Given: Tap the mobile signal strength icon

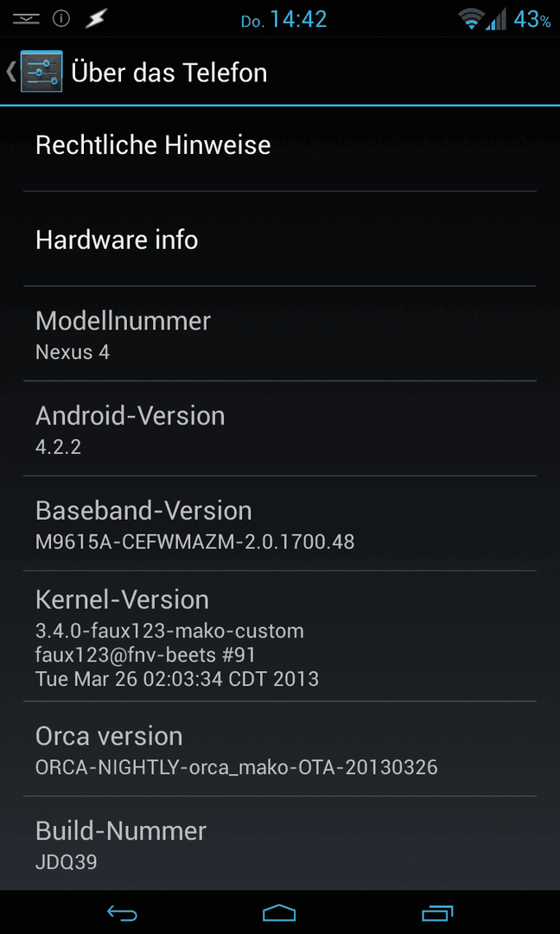Looking at the screenshot, I should click(496, 20).
